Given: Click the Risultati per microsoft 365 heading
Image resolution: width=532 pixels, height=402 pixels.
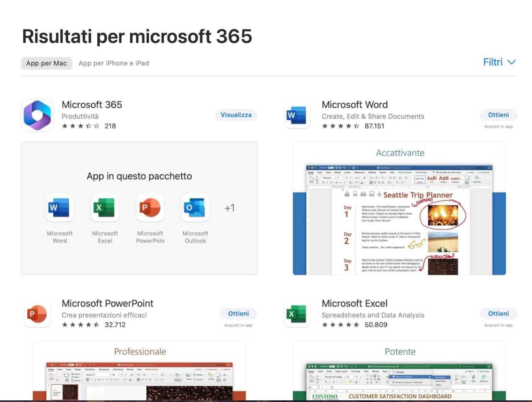Looking at the screenshot, I should click(x=137, y=36).
